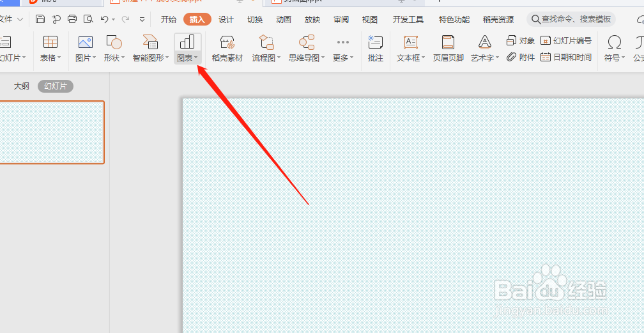Switch to the 开始 ribbon tab

point(169,19)
